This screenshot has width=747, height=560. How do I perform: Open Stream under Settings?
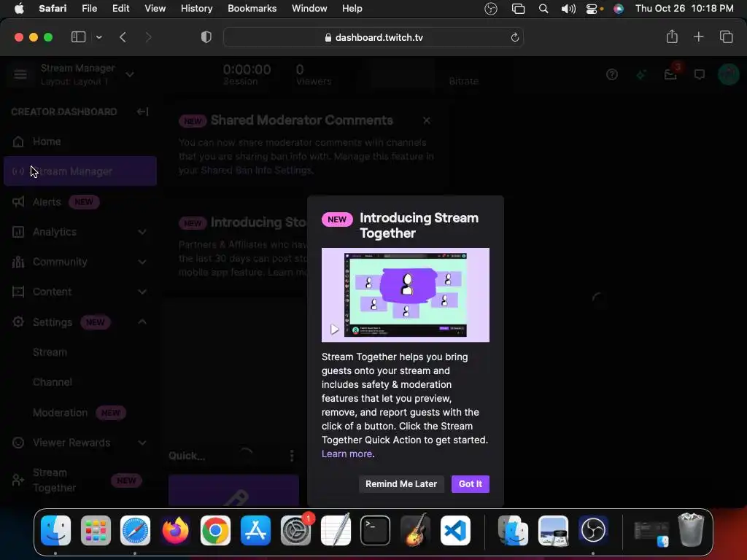click(50, 352)
